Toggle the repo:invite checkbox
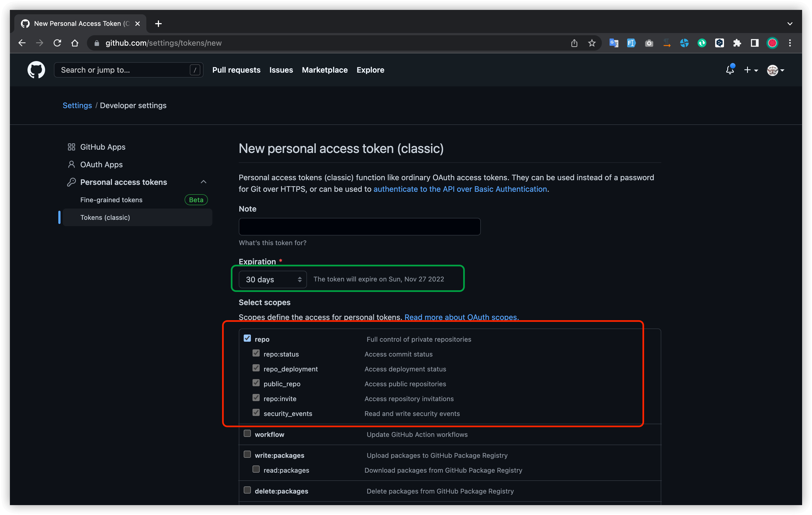This screenshot has height=515, width=812. click(256, 398)
